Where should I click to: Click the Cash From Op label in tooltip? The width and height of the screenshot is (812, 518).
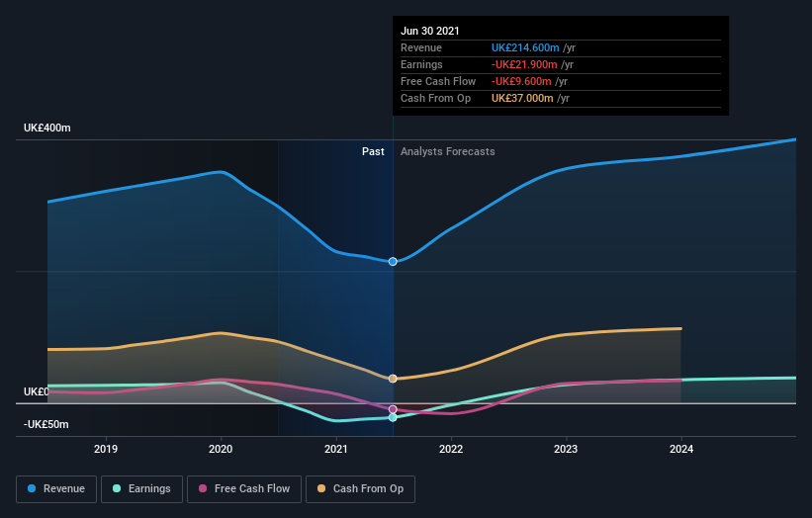pyautogui.click(x=435, y=98)
